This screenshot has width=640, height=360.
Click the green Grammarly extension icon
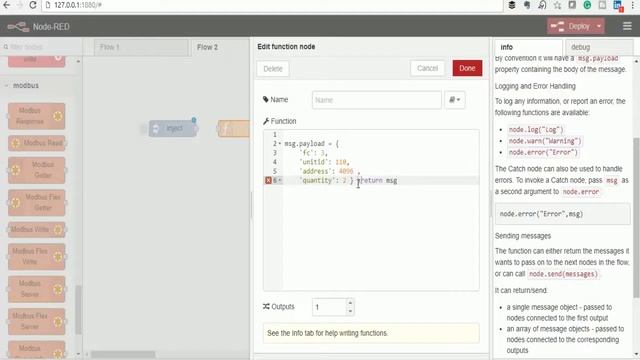[587, 5]
